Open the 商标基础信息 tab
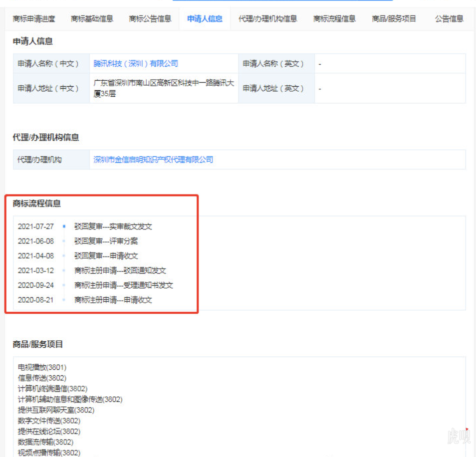The image size is (476, 457). pyautogui.click(x=92, y=19)
